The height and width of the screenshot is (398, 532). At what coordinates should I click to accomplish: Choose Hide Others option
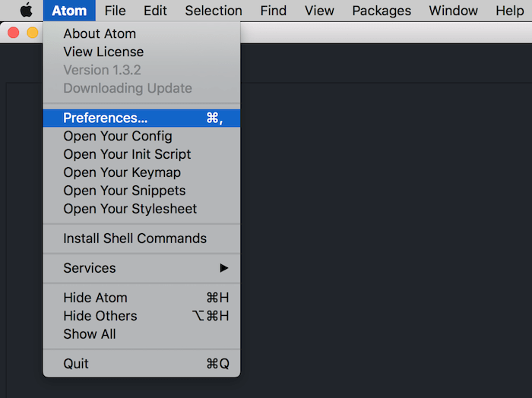click(x=100, y=316)
